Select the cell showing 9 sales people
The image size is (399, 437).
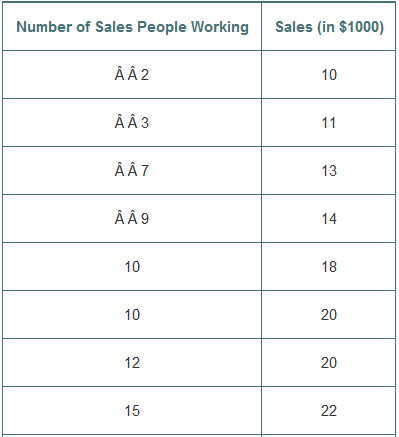pyautogui.click(x=132, y=219)
